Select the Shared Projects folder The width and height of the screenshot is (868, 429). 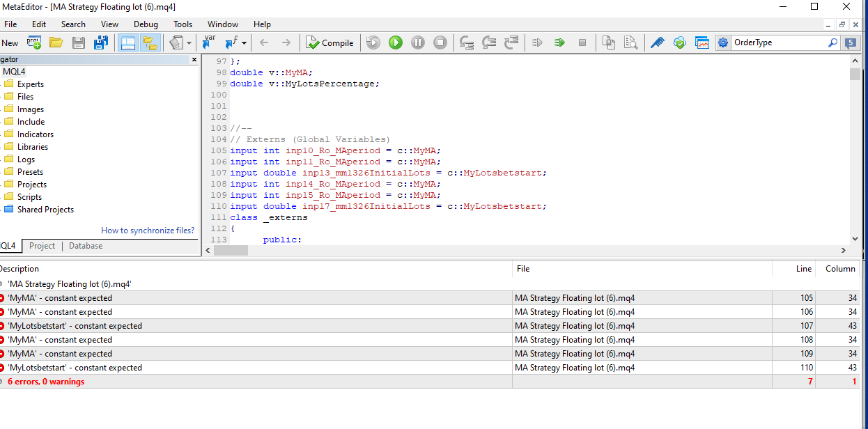coord(45,210)
